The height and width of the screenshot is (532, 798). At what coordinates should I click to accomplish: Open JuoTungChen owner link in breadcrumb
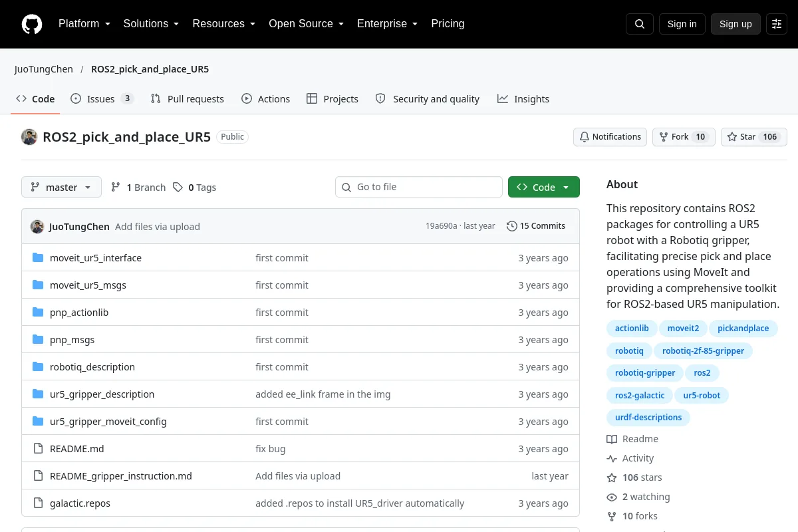(x=44, y=69)
